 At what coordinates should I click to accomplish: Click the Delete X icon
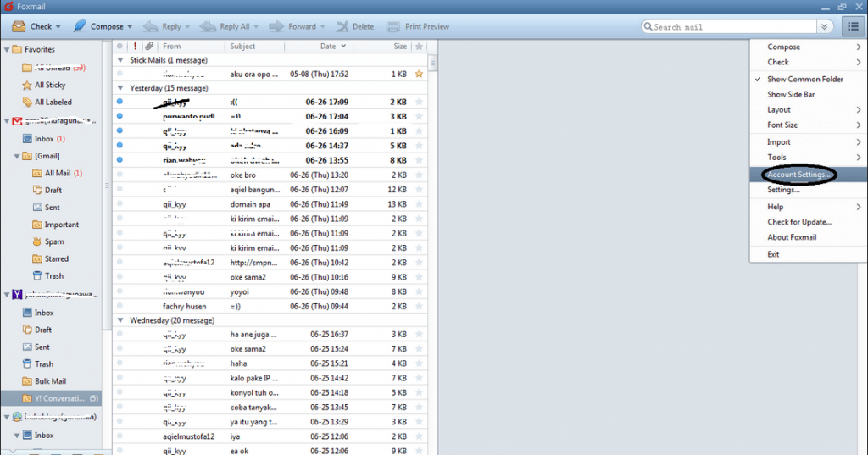pyautogui.click(x=342, y=26)
